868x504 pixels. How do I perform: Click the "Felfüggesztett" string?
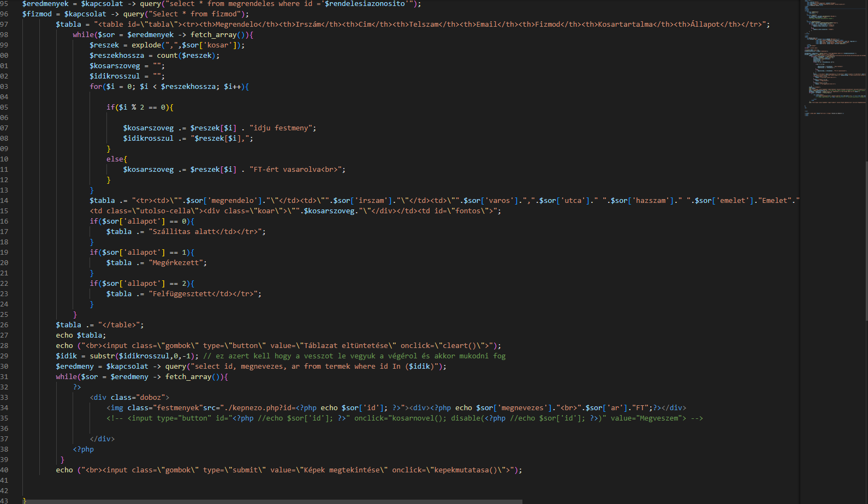point(203,294)
